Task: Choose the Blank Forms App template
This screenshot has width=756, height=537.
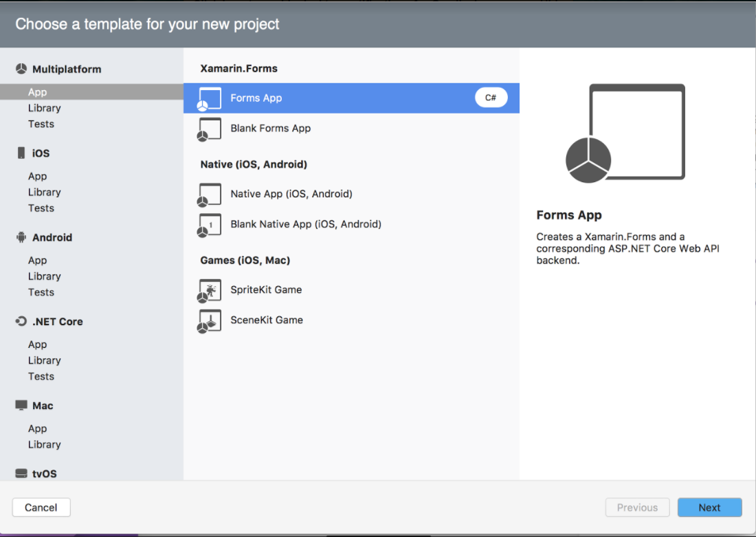Action: click(x=351, y=129)
